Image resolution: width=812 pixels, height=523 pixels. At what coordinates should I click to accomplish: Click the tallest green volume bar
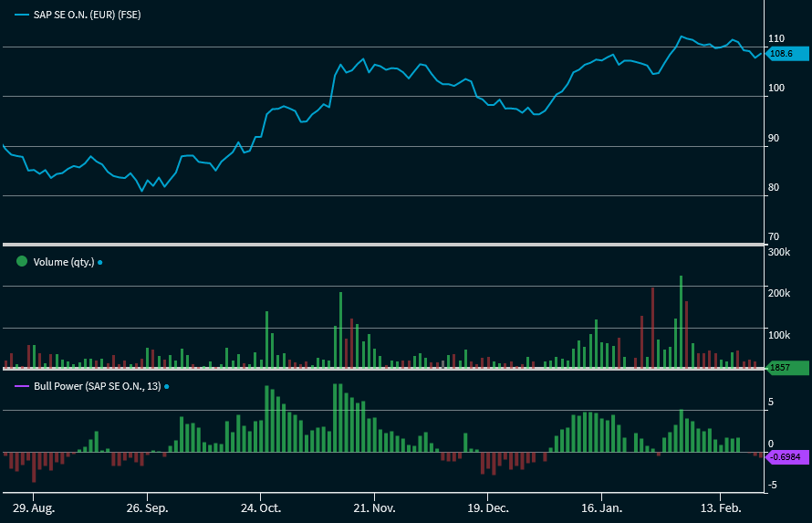click(681, 321)
